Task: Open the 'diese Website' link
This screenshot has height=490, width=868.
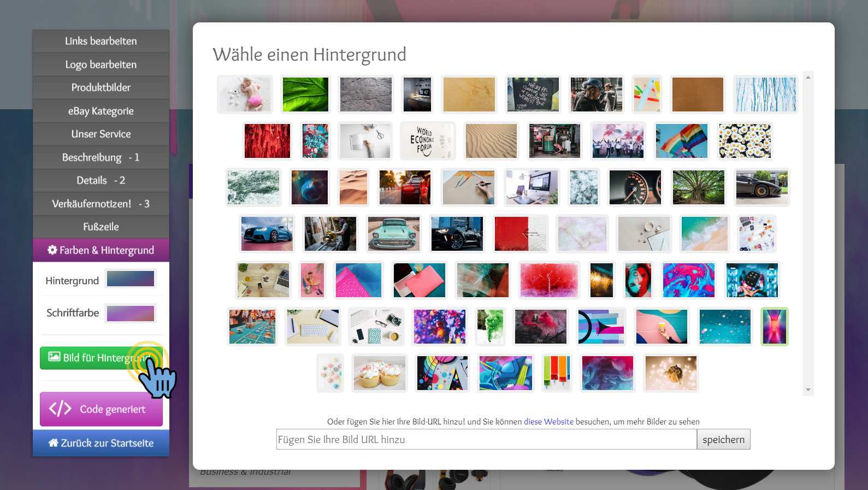Action: [x=548, y=422]
